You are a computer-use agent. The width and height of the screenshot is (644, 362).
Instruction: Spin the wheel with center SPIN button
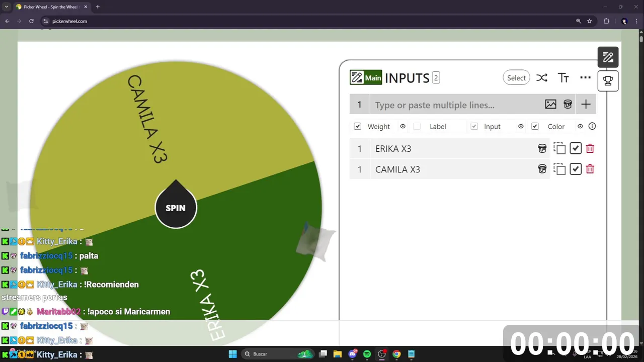176,208
